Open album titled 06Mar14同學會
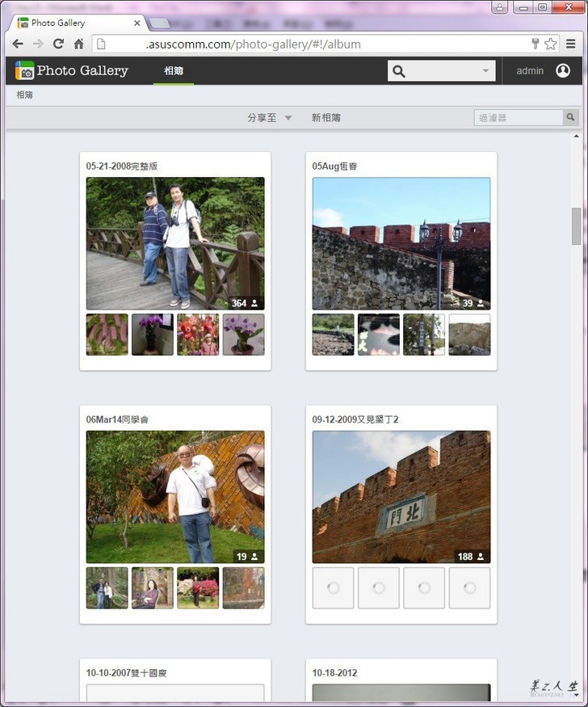This screenshot has width=588, height=707. (x=117, y=419)
